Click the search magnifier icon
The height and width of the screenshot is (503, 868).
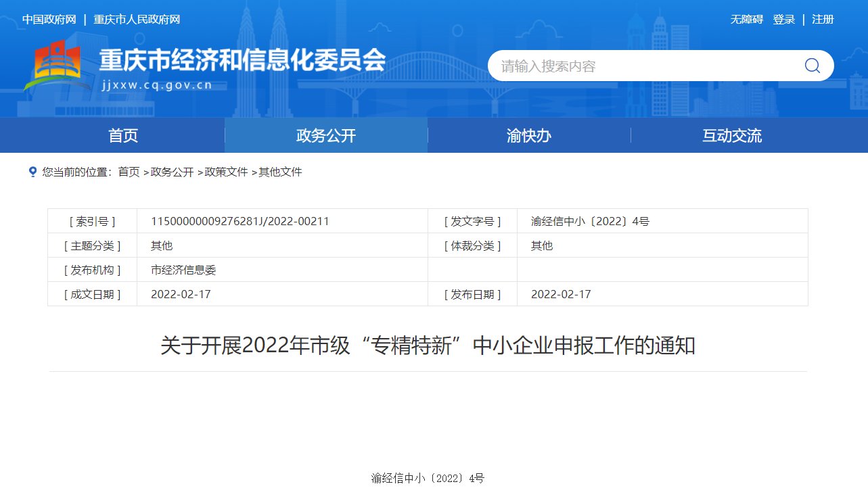point(812,66)
